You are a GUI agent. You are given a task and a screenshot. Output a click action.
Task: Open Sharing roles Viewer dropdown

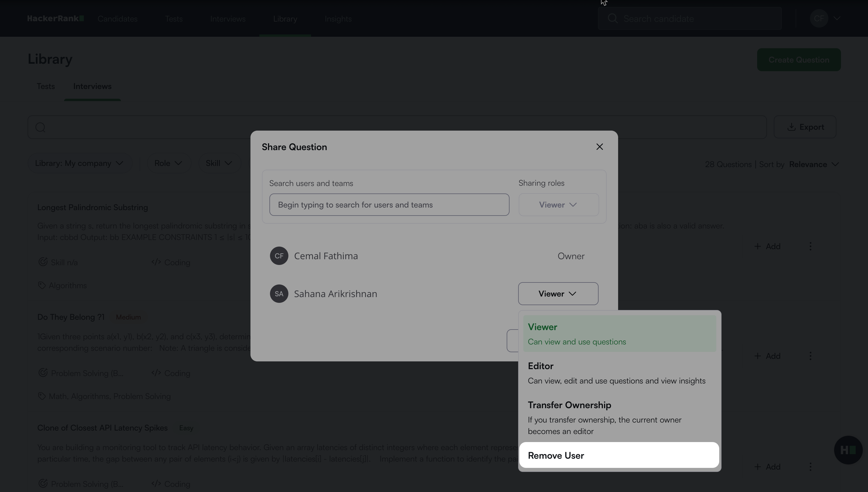click(558, 204)
